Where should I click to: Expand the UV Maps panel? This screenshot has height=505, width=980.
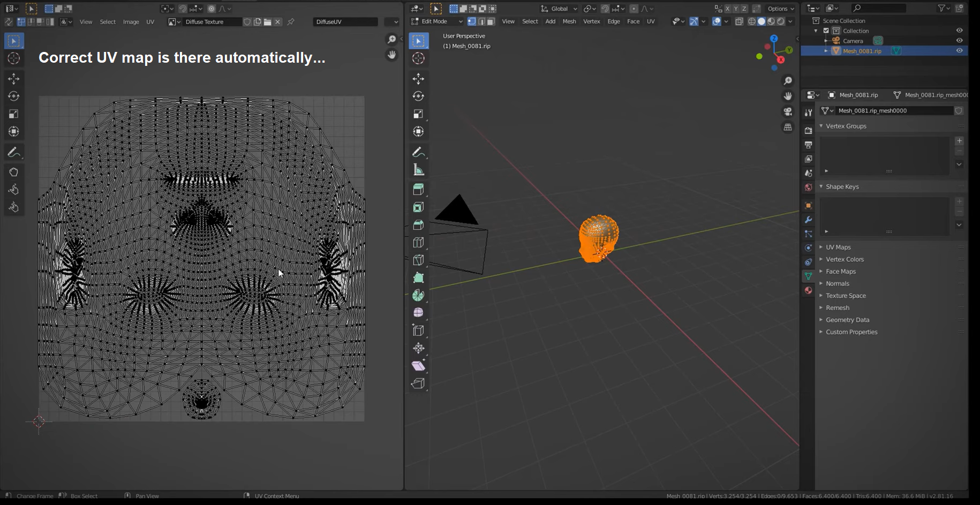point(838,247)
